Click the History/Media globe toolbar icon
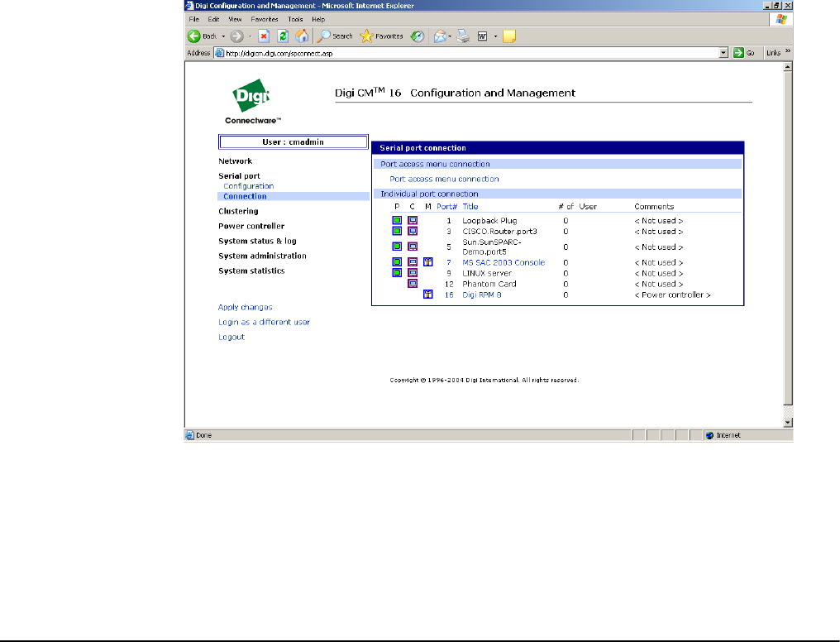The width and height of the screenshot is (840, 642). pos(418,36)
